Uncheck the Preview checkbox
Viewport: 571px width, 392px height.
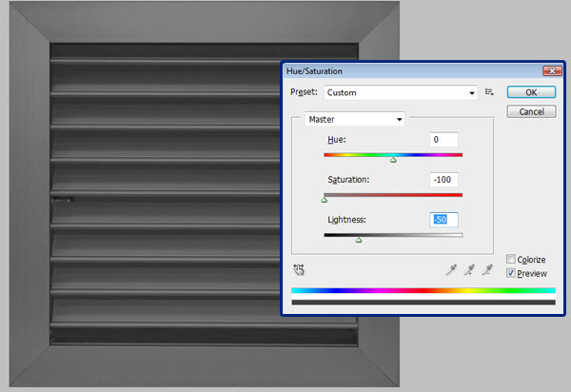[x=511, y=273]
